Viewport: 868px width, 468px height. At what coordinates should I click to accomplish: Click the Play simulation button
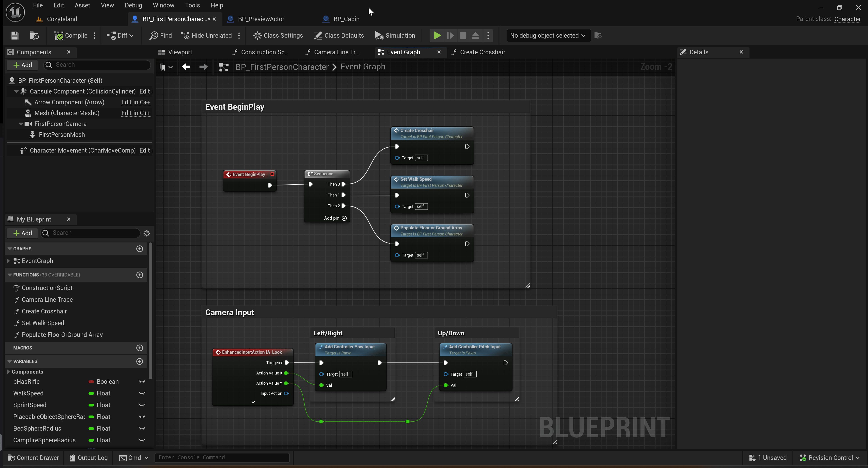tap(437, 35)
